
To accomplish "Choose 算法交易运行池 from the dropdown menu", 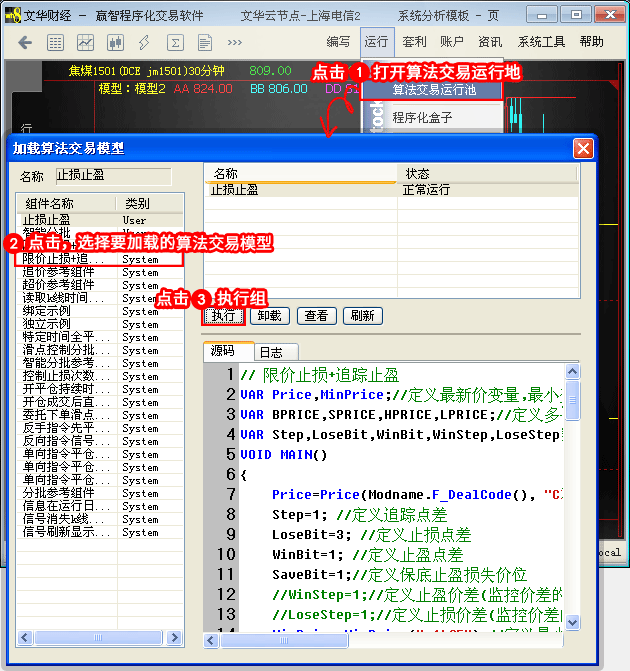I will (433, 89).
